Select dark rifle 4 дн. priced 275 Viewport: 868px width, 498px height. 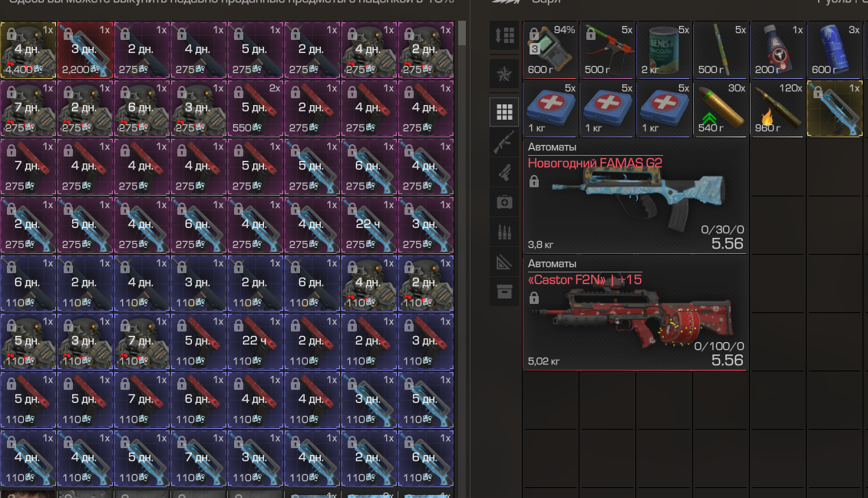coord(199,50)
